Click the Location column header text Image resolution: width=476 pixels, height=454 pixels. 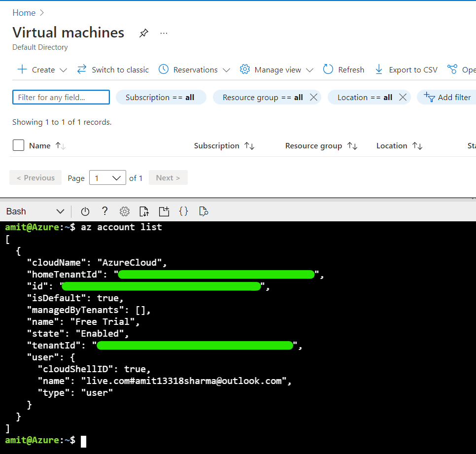coord(392,146)
